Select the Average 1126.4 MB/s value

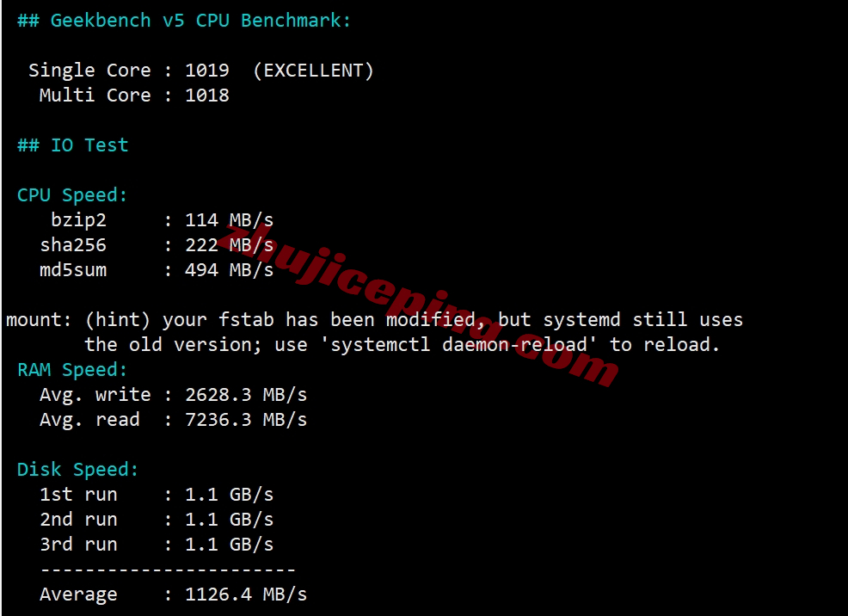click(x=246, y=594)
